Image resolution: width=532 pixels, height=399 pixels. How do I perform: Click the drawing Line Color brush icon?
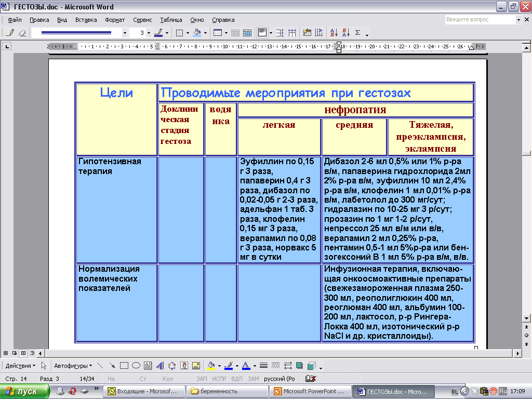coord(229,365)
